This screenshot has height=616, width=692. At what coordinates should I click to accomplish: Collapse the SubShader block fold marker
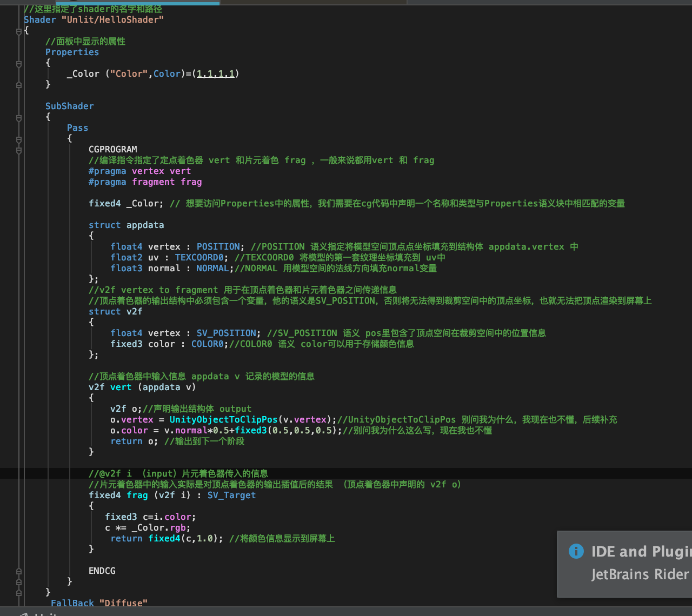(x=19, y=118)
